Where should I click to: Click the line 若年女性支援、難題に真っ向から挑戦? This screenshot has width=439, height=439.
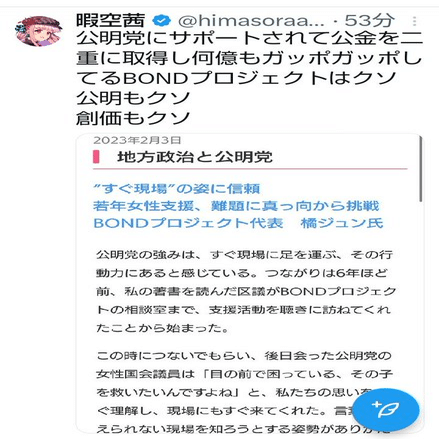tap(236, 206)
